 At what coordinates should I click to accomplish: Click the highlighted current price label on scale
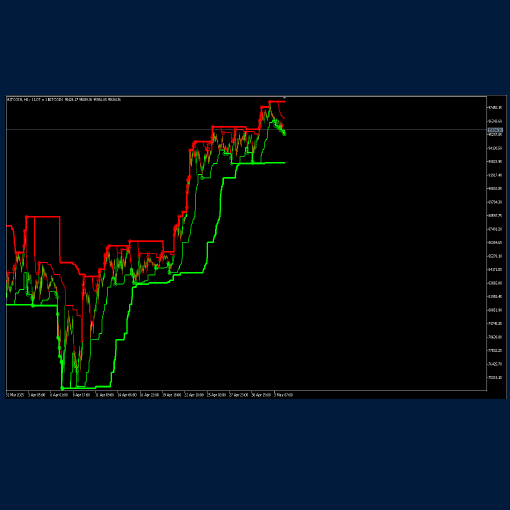click(495, 130)
